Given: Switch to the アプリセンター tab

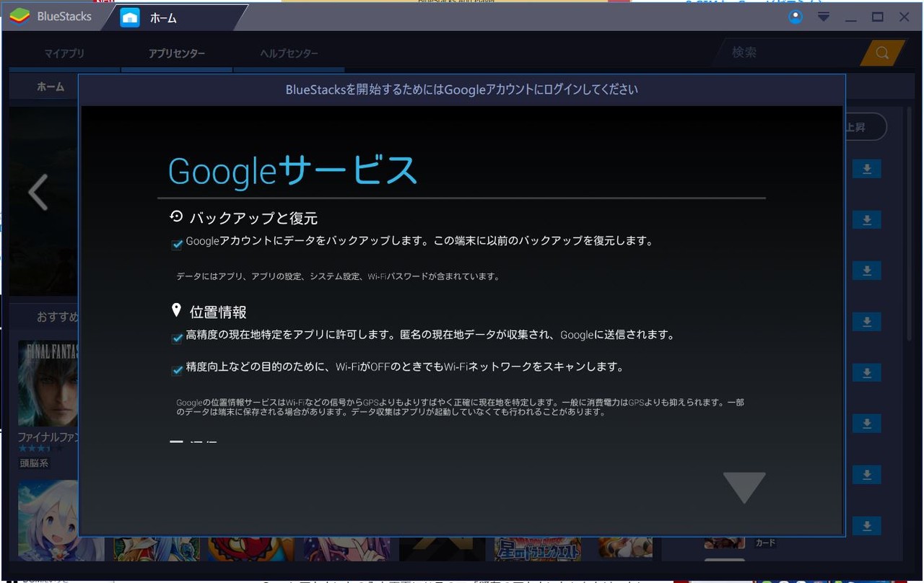Looking at the screenshot, I should (x=177, y=53).
